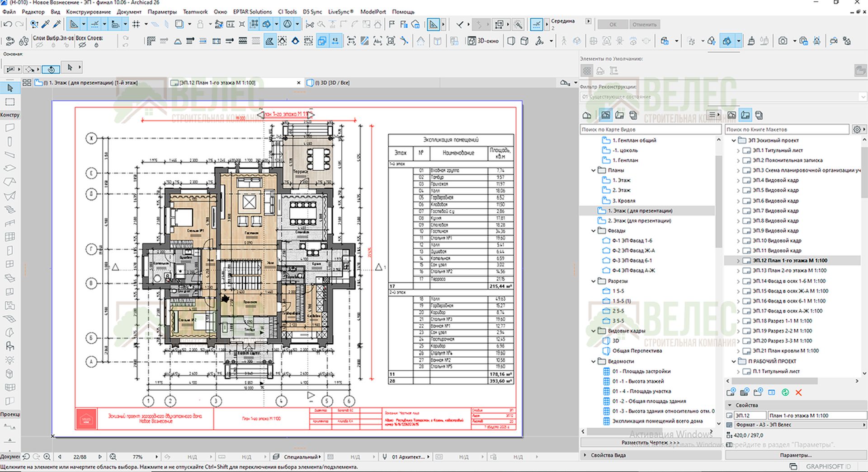Open the 3D-окно view button
This screenshot has width=868, height=472.
[483, 41]
